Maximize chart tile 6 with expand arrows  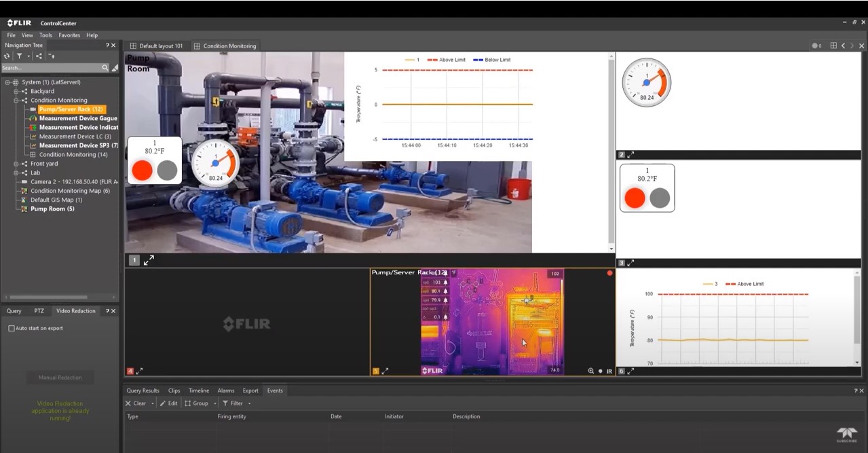(630, 371)
